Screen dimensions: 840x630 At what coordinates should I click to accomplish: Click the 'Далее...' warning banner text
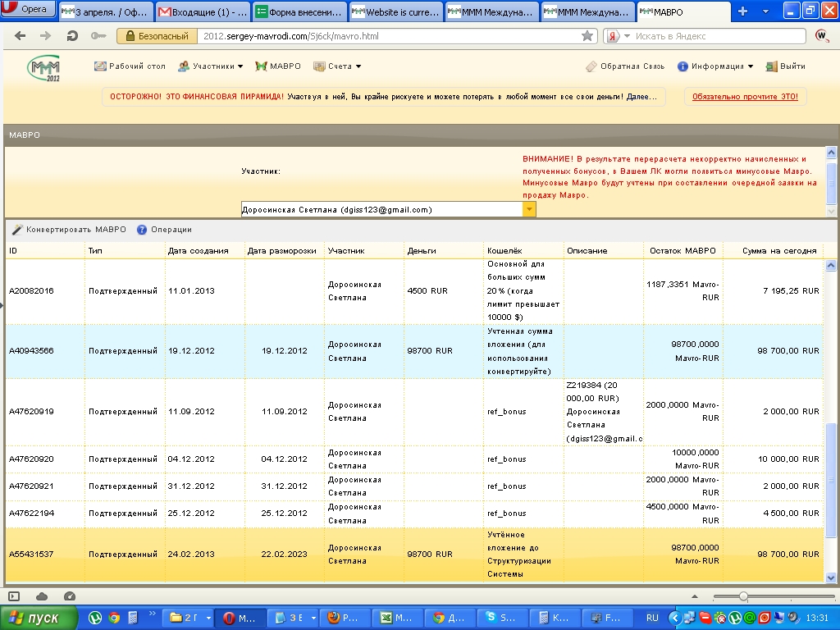point(641,97)
